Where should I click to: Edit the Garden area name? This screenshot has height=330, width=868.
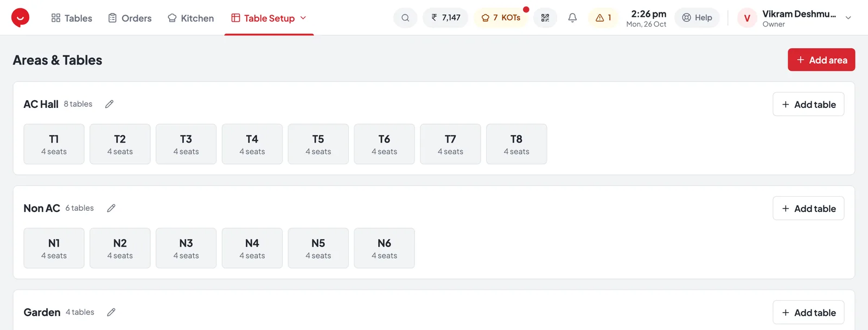(111, 312)
